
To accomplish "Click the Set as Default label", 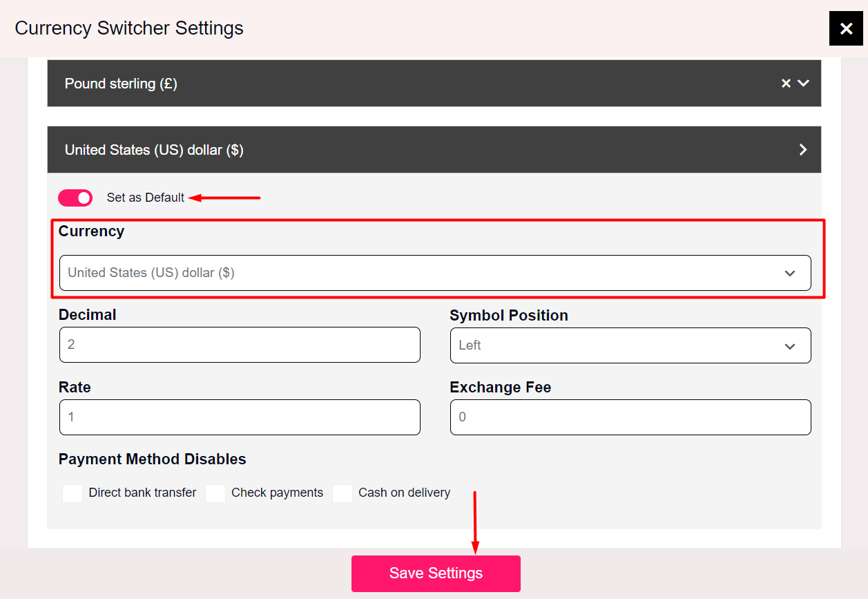I will (x=146, y=198).
